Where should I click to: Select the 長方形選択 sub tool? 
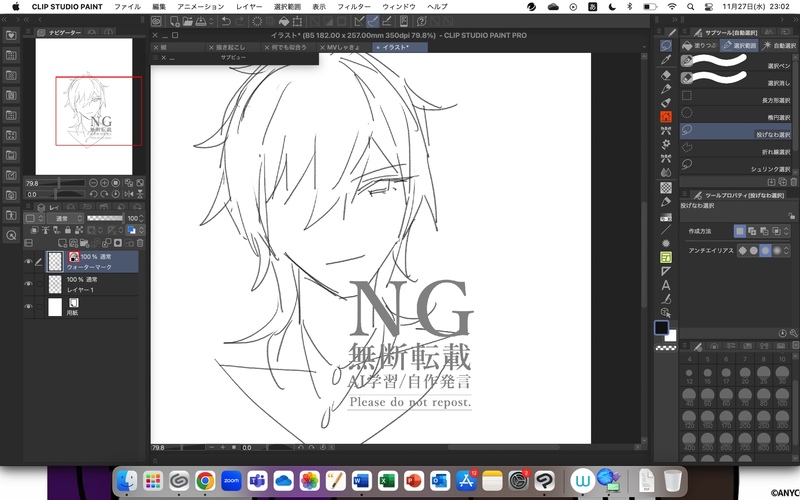(736, 96)
